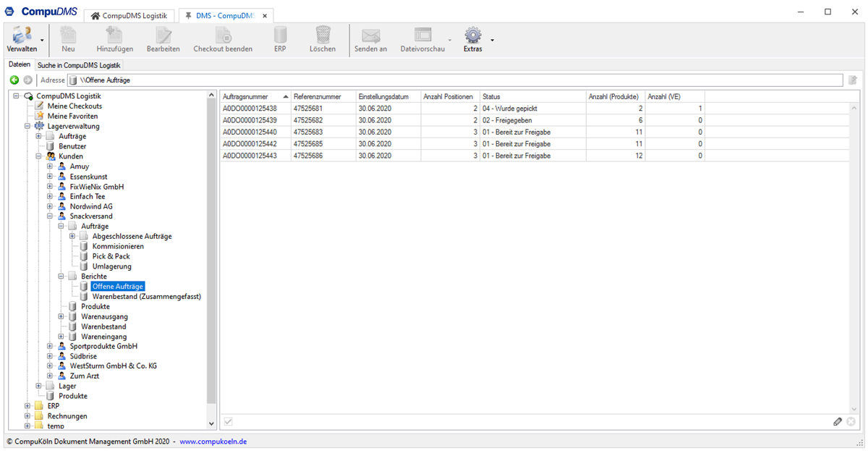Open the Extras dropdown arrow
The image size is (868, 451).
(493, 40)
